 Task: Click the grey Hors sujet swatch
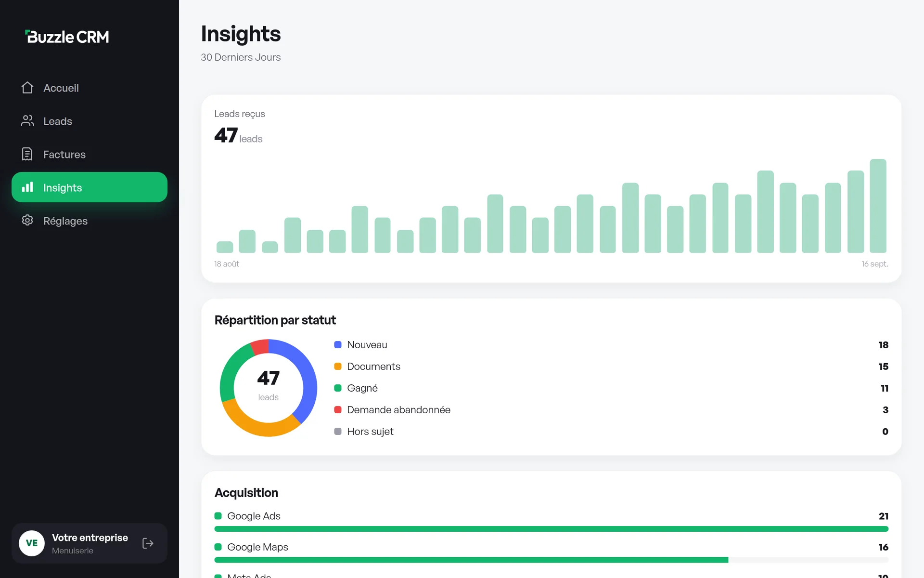click(x=338, y=432)
